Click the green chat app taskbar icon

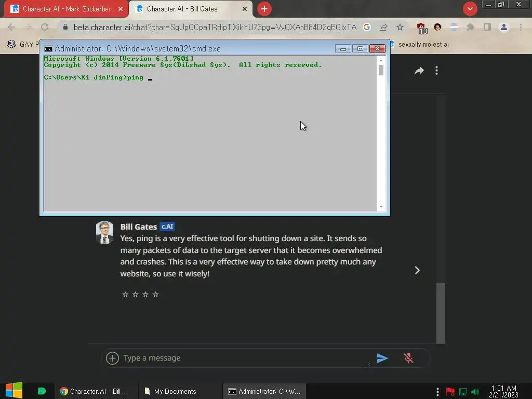click(42, 391)
